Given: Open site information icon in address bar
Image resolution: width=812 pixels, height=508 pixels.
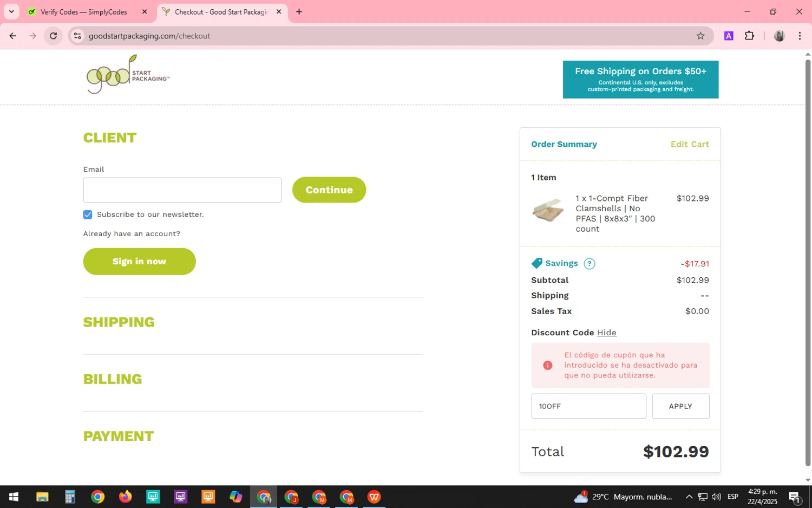Looking at the screenshot, I should 77,36.
